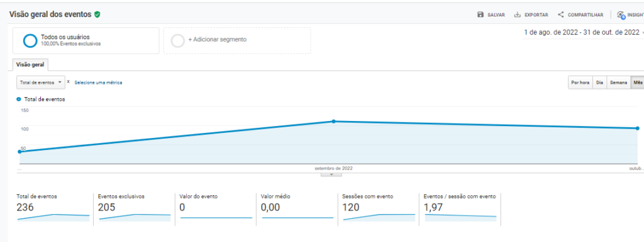
Task: Click the Compartilhar share icon
Action: 560,15
